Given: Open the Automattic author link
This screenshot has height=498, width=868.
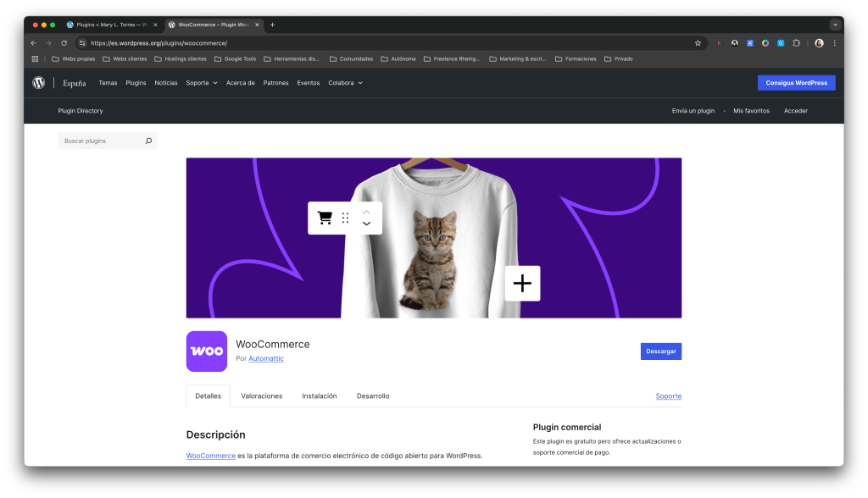Looking at the screenshot, I should click(265, 358).
